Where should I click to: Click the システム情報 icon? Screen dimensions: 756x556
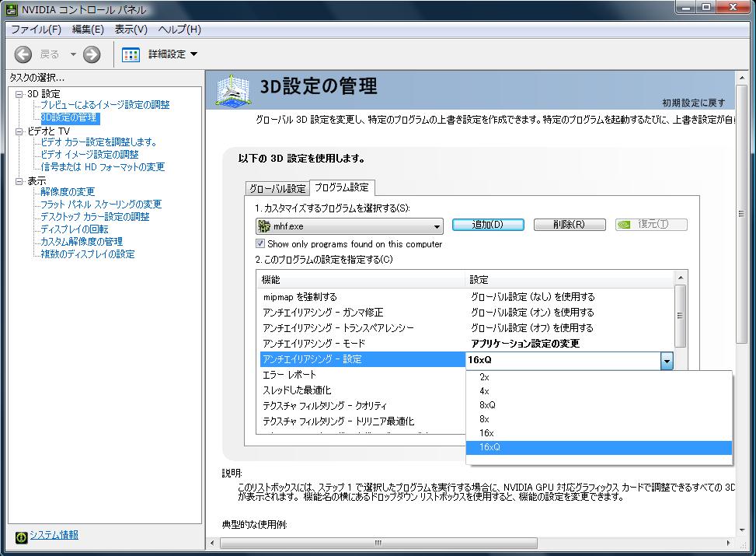21,537
